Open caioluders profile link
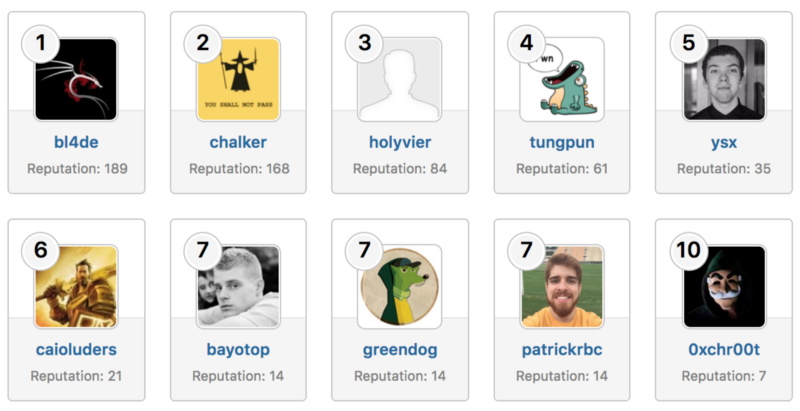 click(76, 349)
